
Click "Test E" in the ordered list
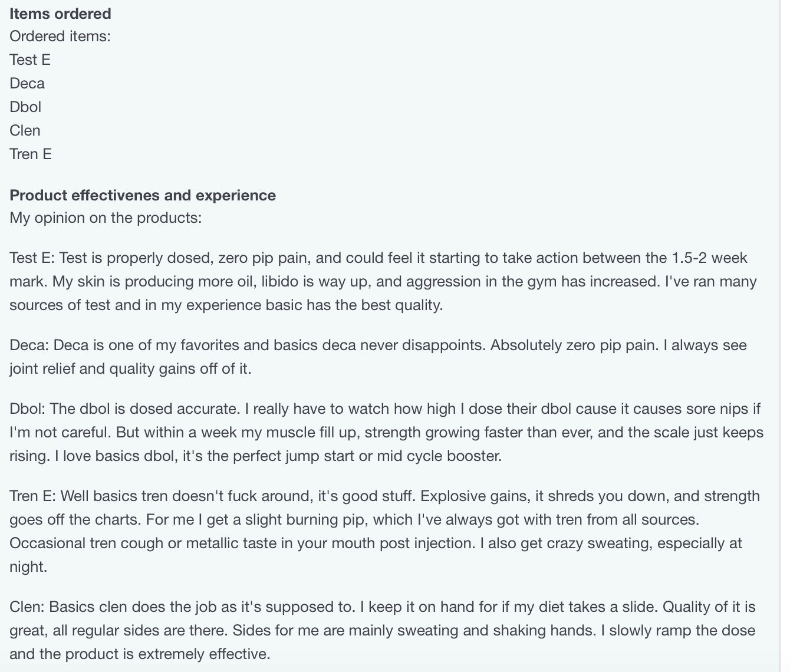click(30, 60)
